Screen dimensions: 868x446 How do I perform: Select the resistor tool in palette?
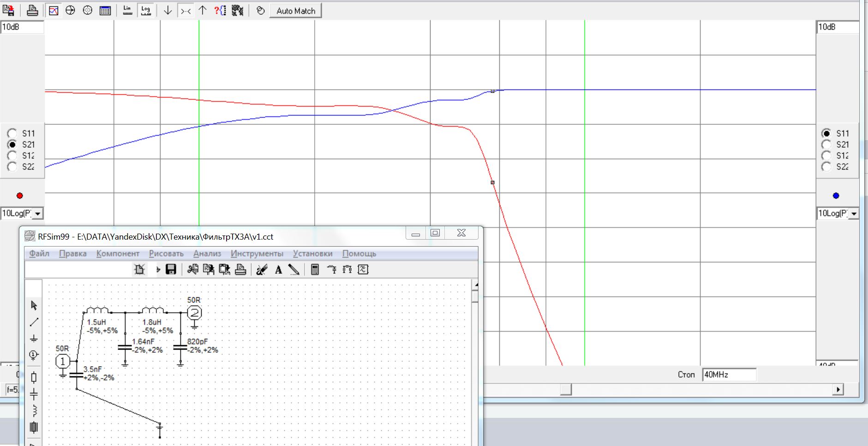(34, 378)
